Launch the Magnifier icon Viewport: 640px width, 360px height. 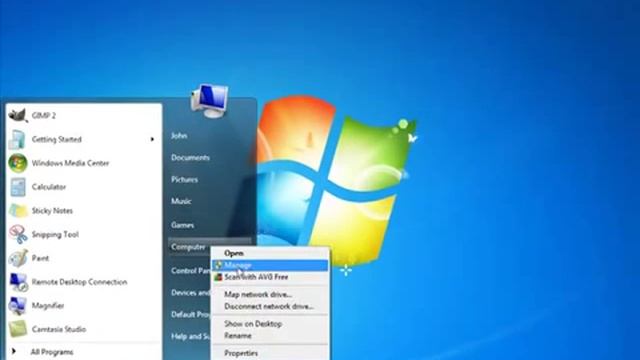tap(18, 305)
